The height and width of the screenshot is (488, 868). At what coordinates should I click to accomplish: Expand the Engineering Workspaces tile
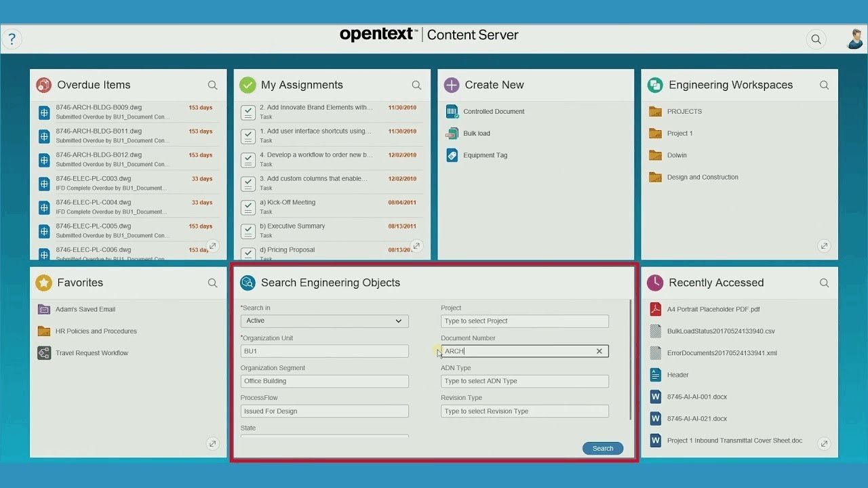[824, 246]
